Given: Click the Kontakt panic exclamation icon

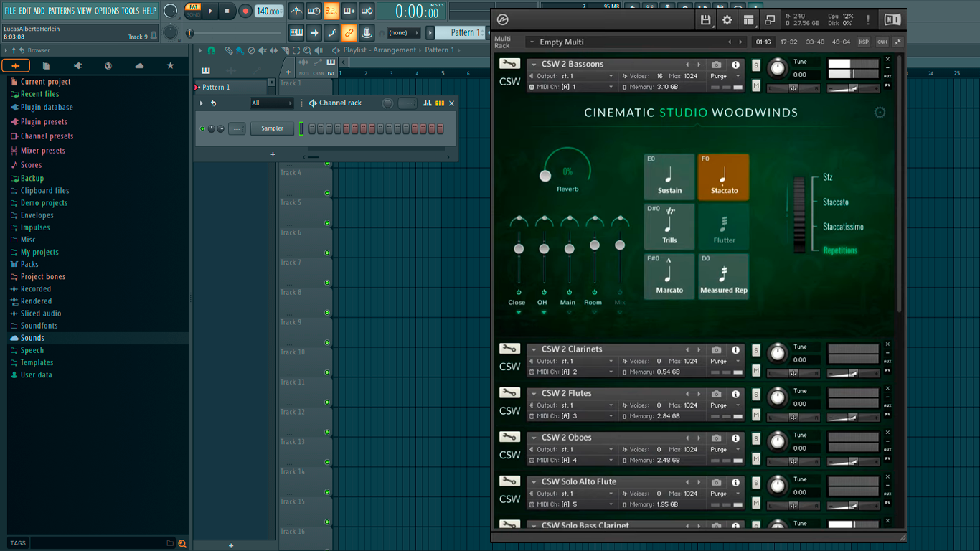Looking at the screenshot, I should [868, 20].
